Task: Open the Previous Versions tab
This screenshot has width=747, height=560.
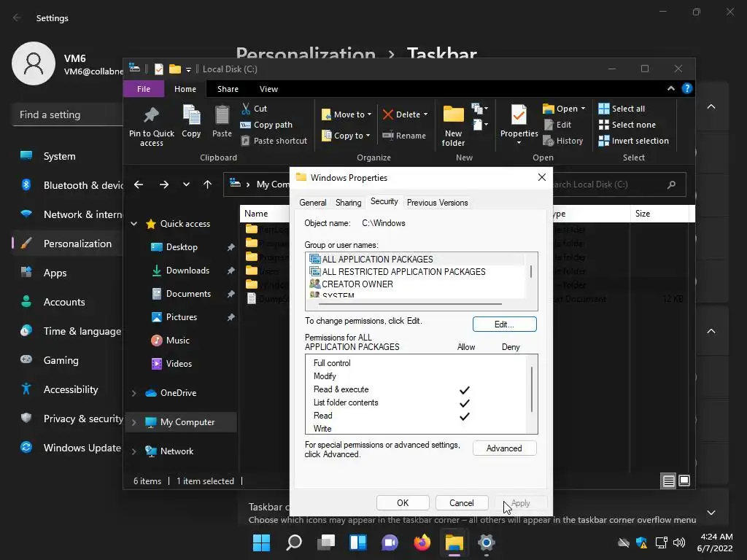Action: pos(438,203)
